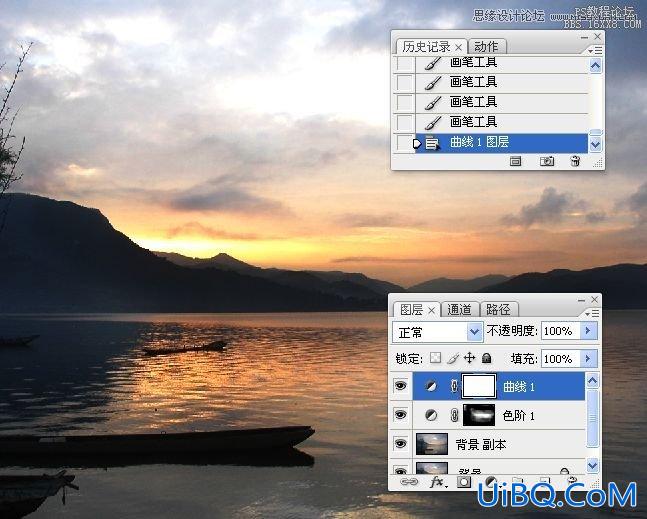Switch to the 路径 tab
This screenshot has width=647, height=519.
498,309
